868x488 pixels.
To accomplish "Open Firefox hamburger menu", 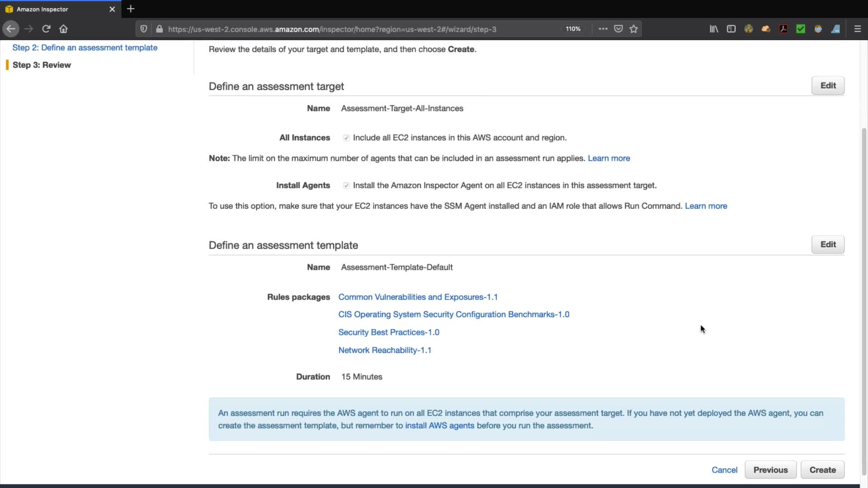I will click(857, 29).
